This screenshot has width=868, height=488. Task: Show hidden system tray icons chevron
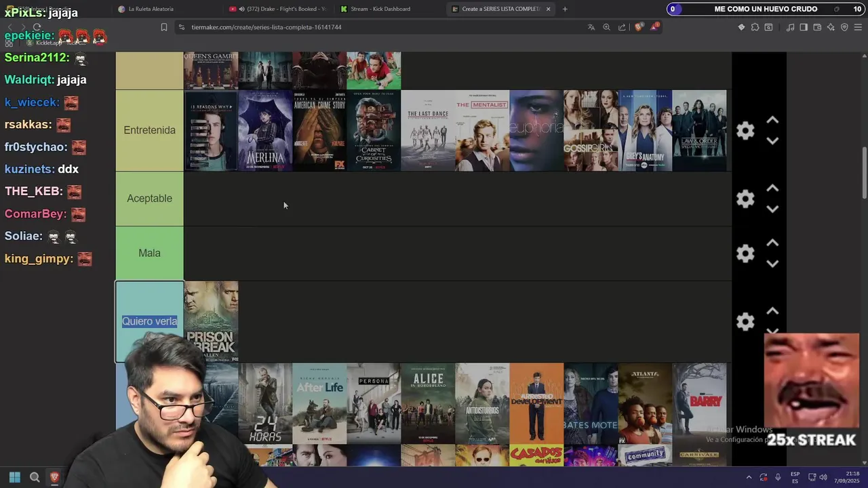(x=749, y=477)
